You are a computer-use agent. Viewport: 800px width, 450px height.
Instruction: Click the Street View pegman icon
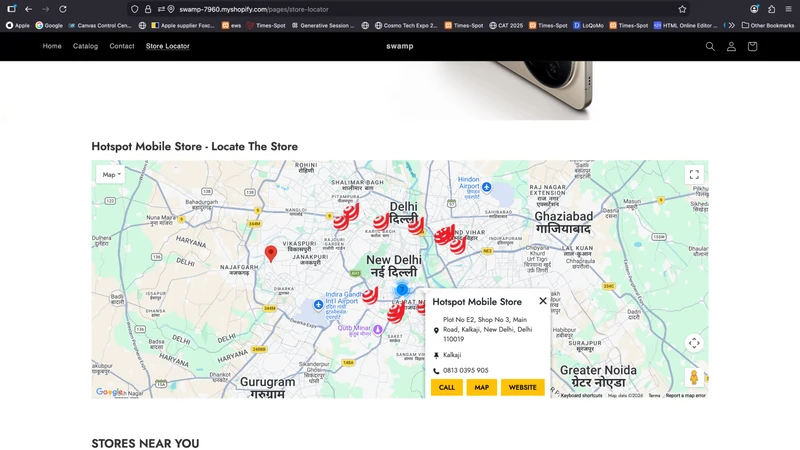coord(694,378)
